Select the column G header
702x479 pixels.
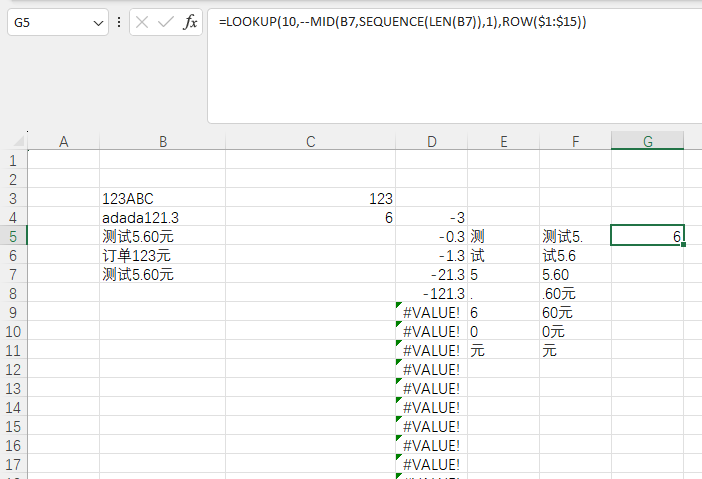[647, 141]
